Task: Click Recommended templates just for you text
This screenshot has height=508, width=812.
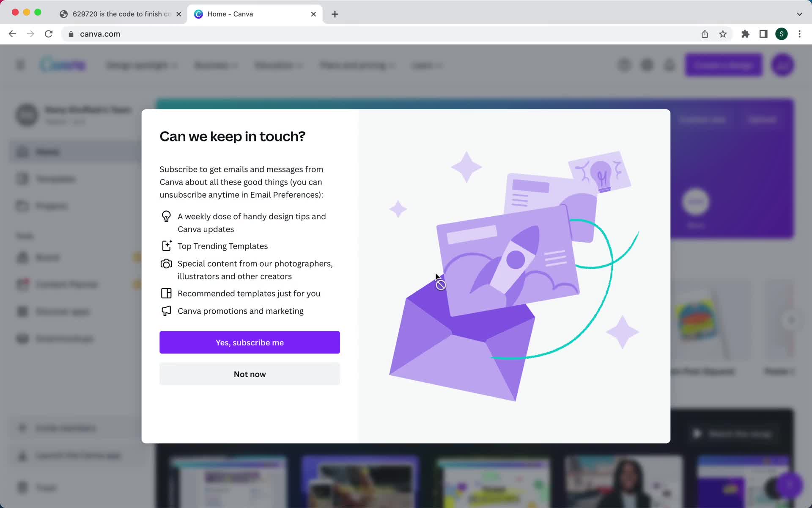Action: (249, 293)
